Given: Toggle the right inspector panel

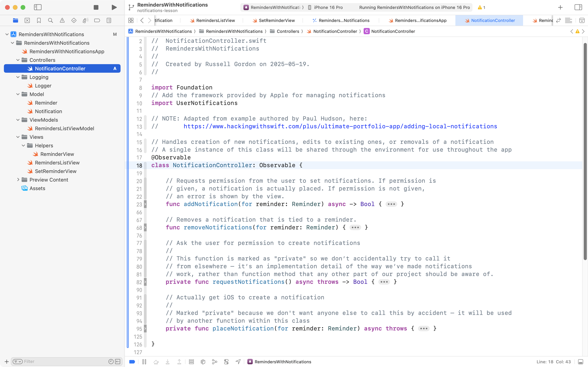Looking at the screenshot, I should pos(578,7).
